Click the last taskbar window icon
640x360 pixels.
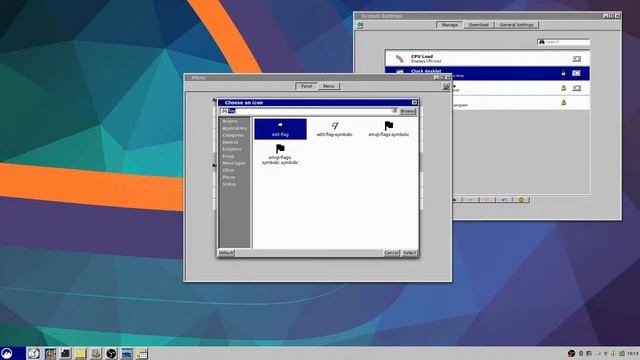point(142,353)
